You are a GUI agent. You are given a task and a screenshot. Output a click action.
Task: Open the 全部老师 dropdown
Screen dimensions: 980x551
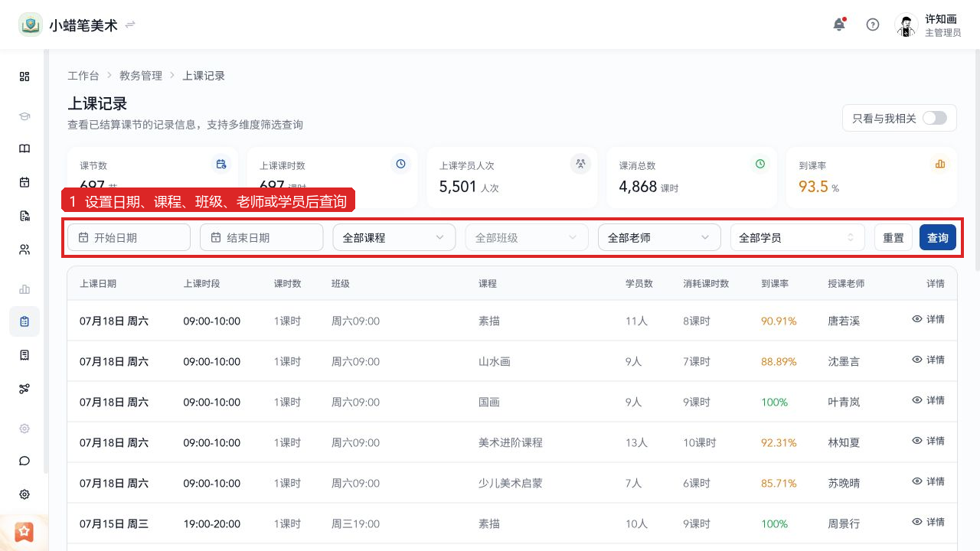pos(659,237)
